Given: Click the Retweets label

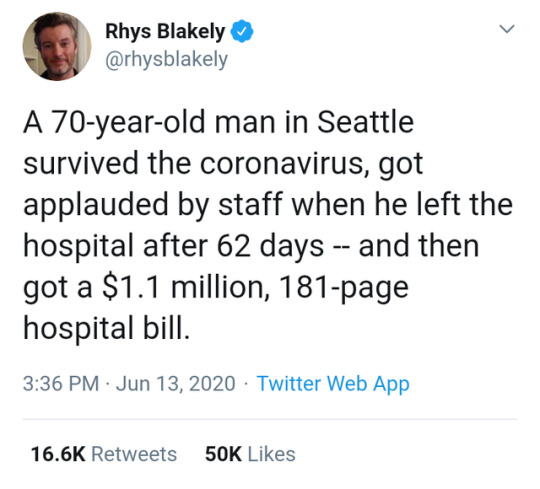Looking at the screenshot, I should coord(134,454).
